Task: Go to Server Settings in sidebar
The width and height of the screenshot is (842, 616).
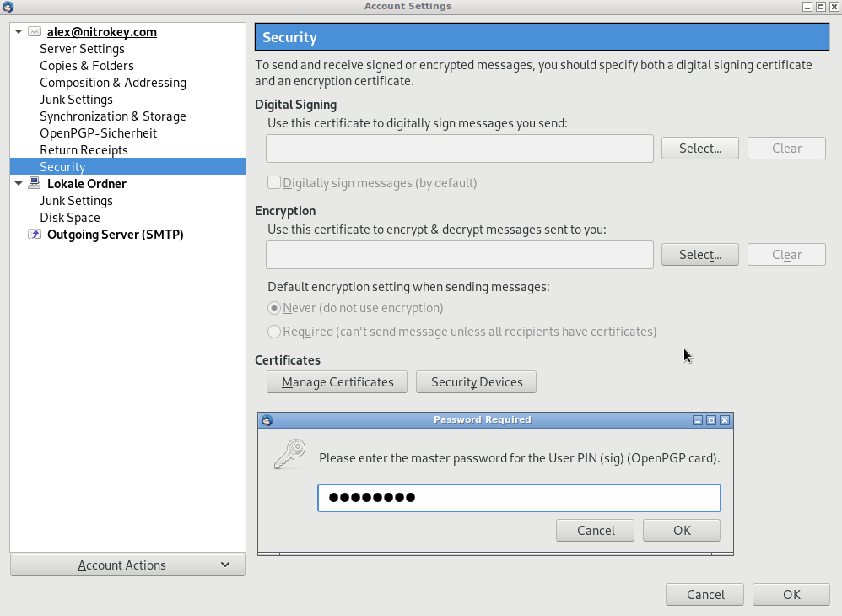Action: point(82,49)
